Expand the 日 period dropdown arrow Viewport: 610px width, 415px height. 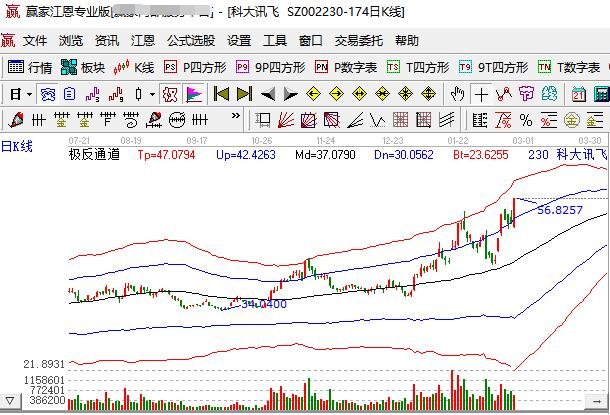30,94
